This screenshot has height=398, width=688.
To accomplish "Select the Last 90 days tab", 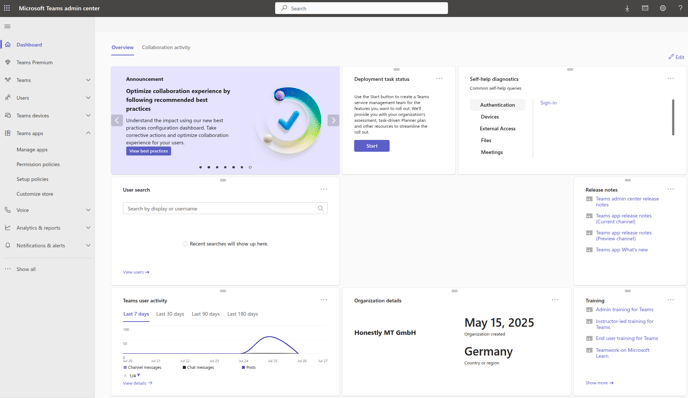I will (205, 314).
